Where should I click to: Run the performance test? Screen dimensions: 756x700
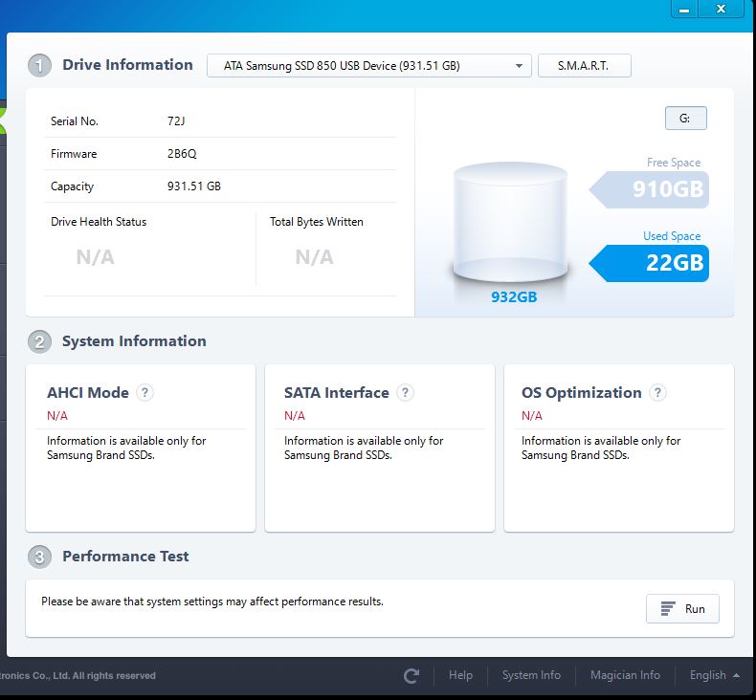click(682, 609)
